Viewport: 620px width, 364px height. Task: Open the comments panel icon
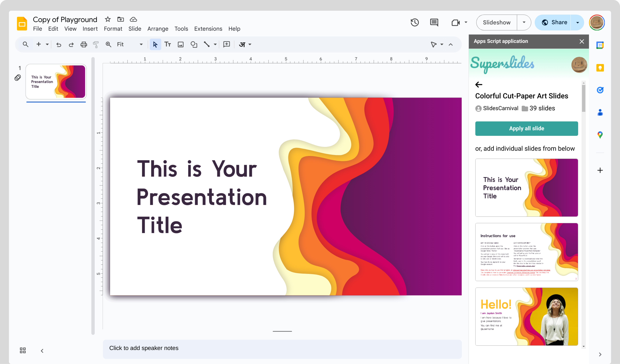click(434, 22)
